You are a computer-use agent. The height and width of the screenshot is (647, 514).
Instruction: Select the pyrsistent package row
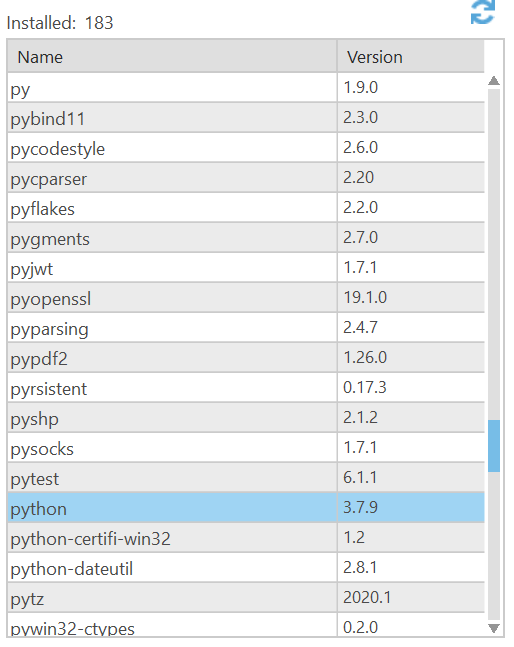coord(246,388)
